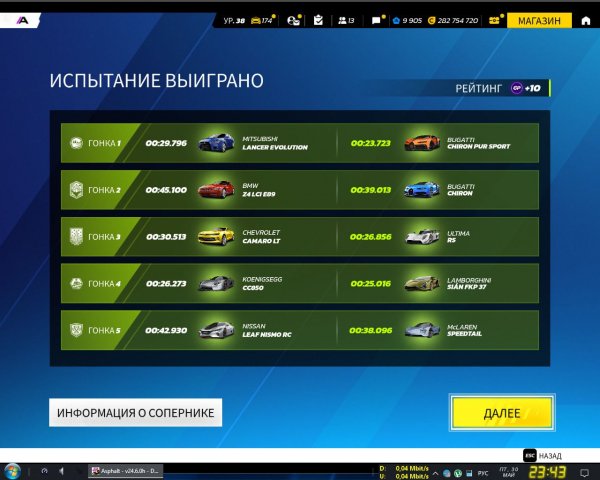Open the player profile card icon

coord(293,20)
